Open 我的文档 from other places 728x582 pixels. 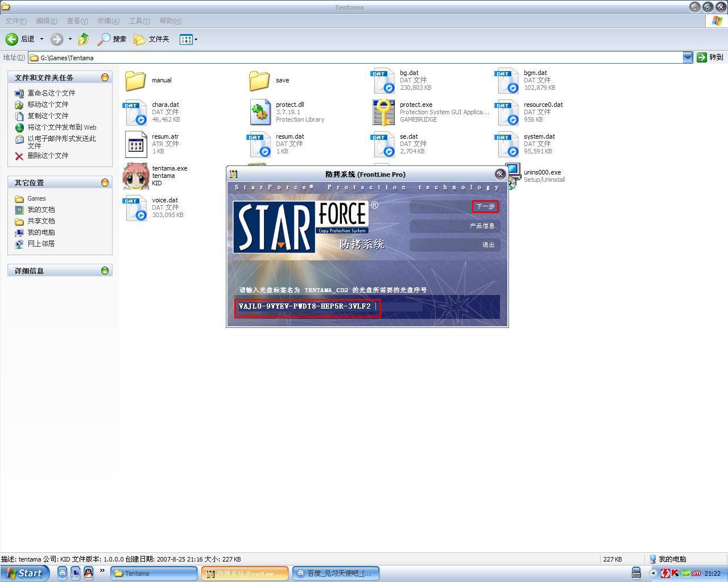(x=41, y=210)
